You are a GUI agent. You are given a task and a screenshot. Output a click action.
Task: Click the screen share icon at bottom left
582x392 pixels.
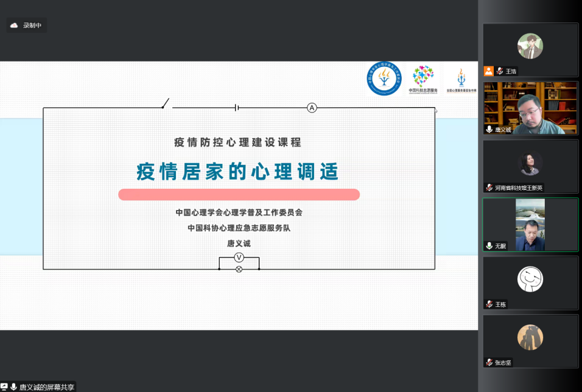(x=4, y=387)
